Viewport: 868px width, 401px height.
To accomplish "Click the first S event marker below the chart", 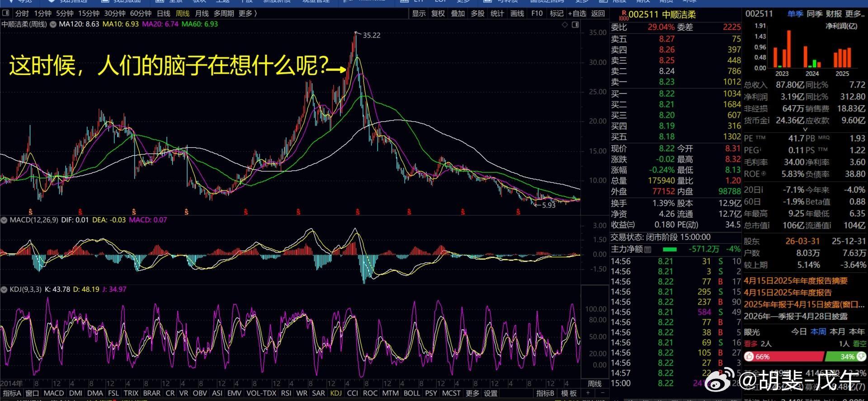I will (31, 211).
